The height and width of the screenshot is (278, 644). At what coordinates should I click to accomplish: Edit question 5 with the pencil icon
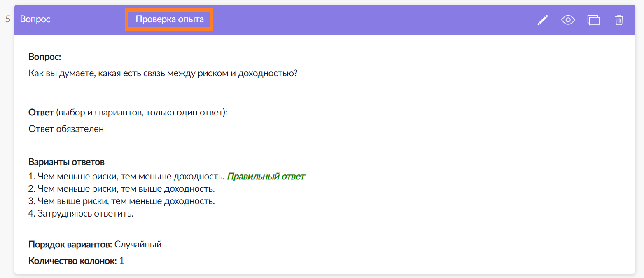coord(543,20)
